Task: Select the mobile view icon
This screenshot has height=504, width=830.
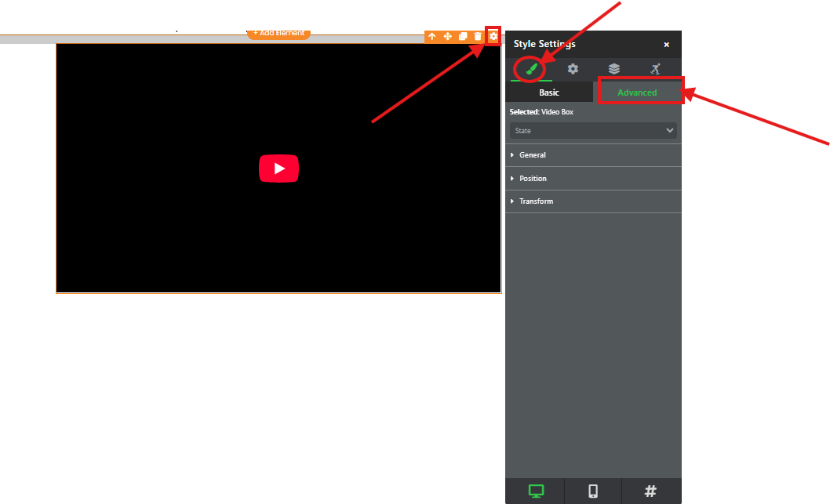Action: (x=593, y=491)
